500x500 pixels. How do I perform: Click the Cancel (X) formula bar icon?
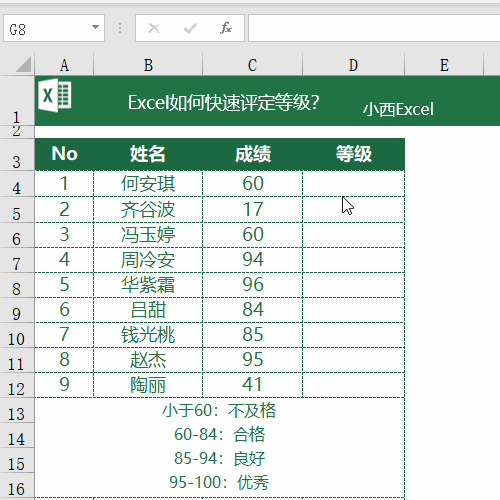point(154,28)
